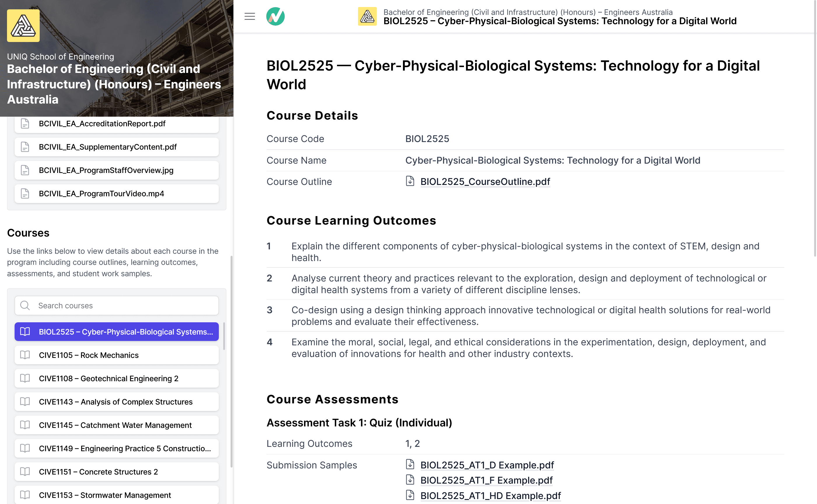Image resolution: width=817 pixels, height=504 pixels.
Task: Click the course list scrollbar
Action: pos(224,336)
